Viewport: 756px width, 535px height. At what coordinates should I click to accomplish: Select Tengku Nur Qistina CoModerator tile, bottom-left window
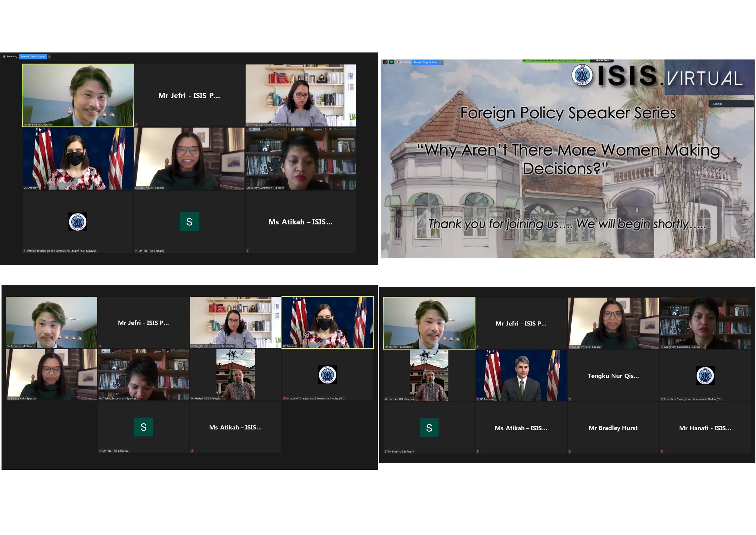[235, 322]
